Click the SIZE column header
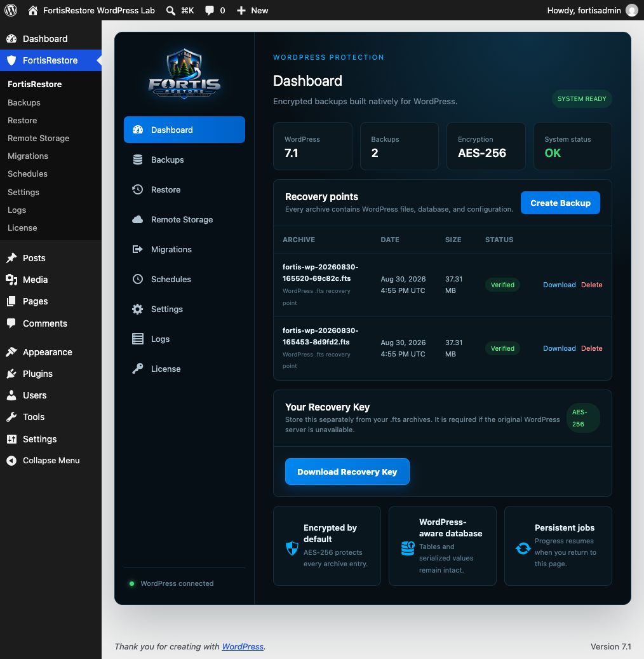Screen dimensions: 644x659 [x=453, y=240]
